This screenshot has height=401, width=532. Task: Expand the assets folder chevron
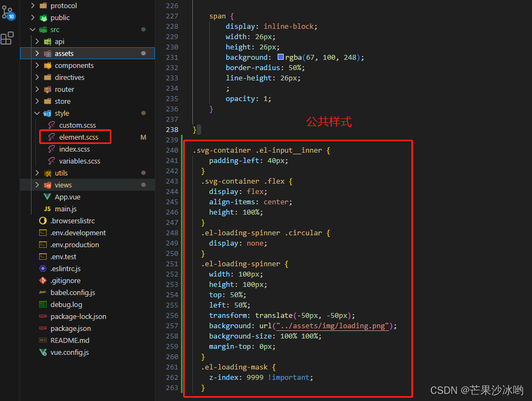click(x=37, y=54)
